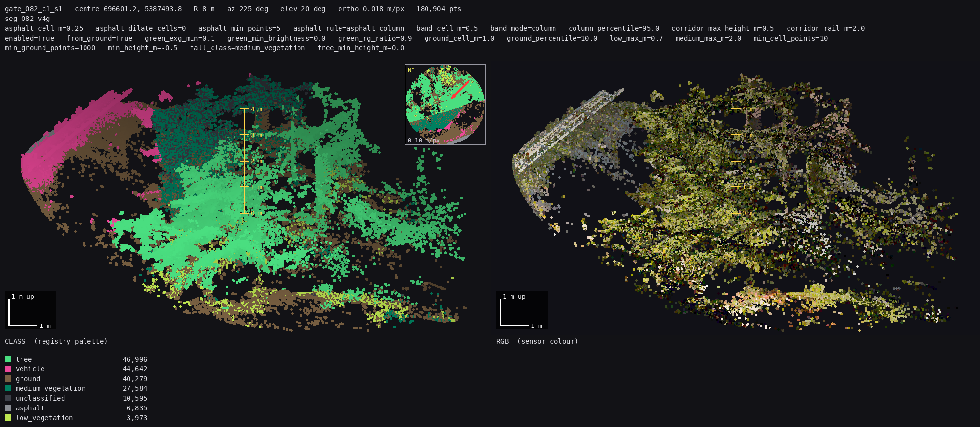Click the left 1 m up scale box
This screenshot has width=980, height=427.
[30, 310]
